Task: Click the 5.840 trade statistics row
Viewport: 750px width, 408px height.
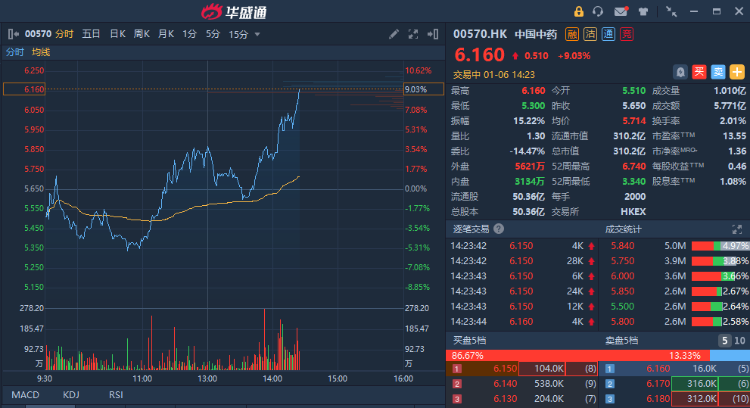Action: (x=675, y=246)
